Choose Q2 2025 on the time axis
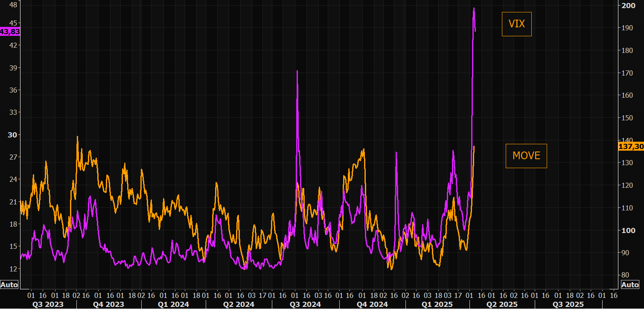The width and height of the screenshot is (644, 309). [502, 304]
